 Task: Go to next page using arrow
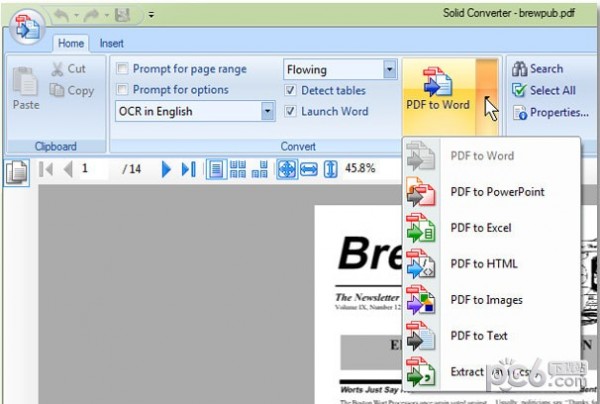tap(167, 169)
